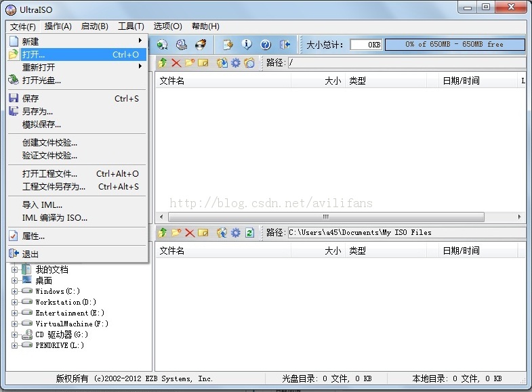Click the image path field showing /
532x392 pixels.
(x=407, y=63)
